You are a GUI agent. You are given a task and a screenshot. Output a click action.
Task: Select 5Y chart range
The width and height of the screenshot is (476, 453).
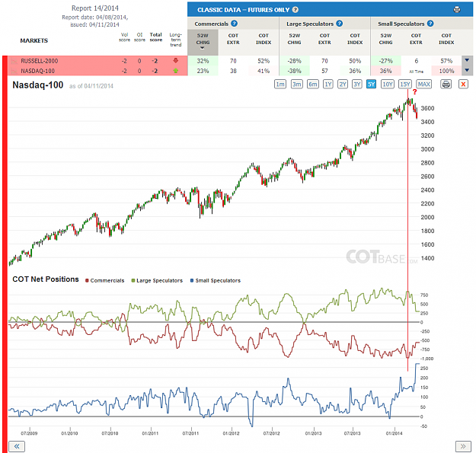tap(371, 84)
